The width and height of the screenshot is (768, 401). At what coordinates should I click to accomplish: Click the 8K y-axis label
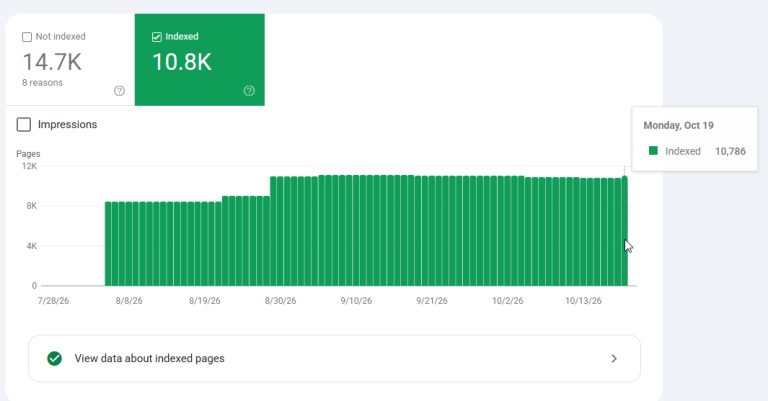pos(32,206)
